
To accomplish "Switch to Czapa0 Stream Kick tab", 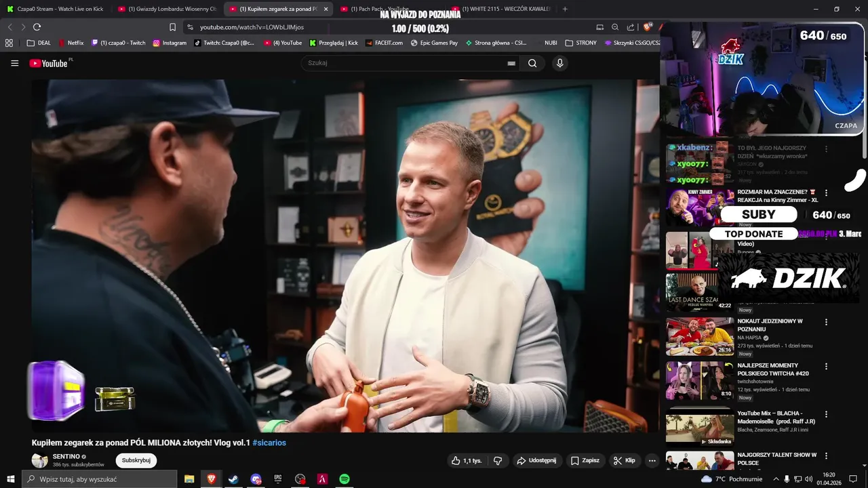I will [56, 9].
